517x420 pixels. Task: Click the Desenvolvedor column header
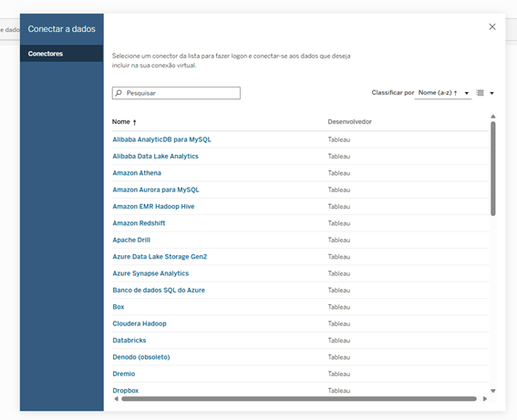[349, 122]
